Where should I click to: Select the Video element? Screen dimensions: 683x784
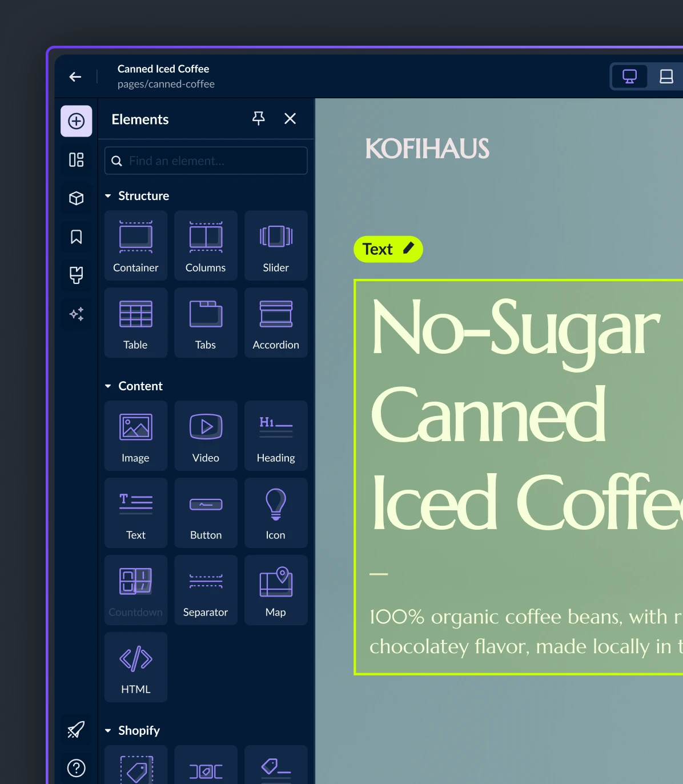[206, 436]
